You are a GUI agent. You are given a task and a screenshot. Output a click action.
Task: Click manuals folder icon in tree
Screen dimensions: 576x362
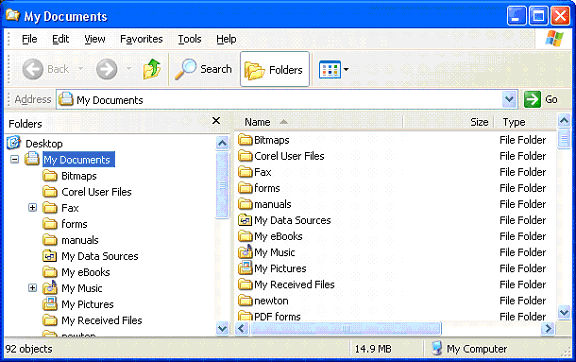[x=50, y=240]
